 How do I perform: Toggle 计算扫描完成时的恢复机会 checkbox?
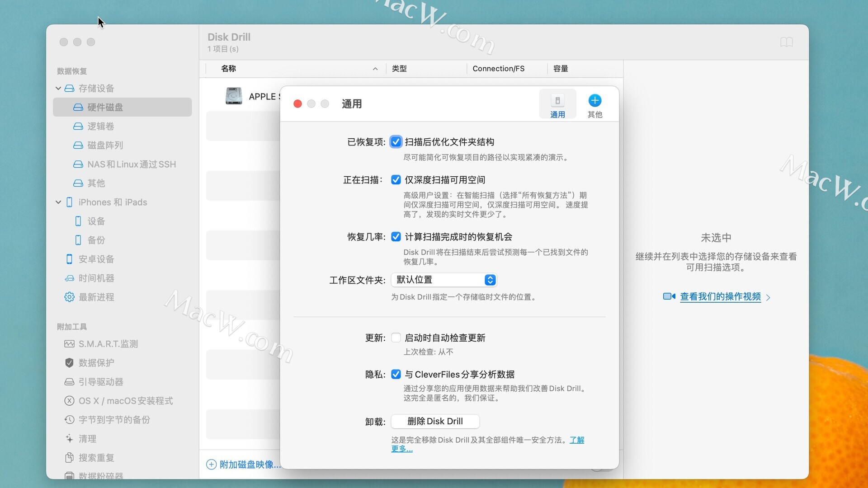pyautogui.click(x=396, y=237)
